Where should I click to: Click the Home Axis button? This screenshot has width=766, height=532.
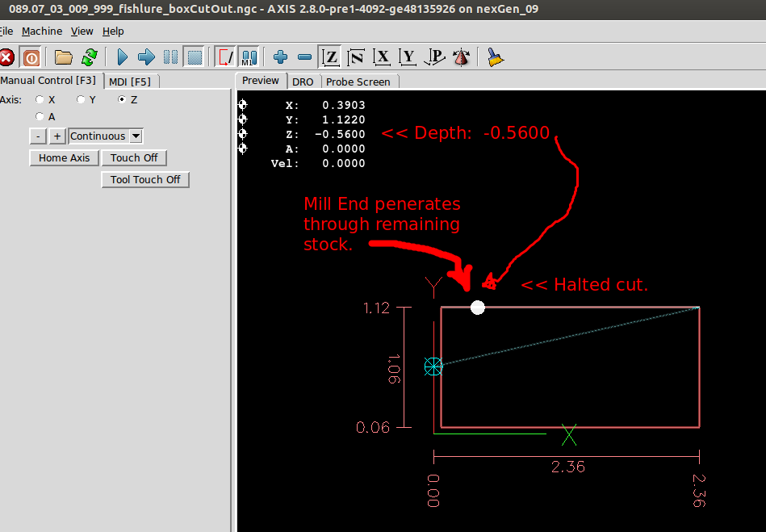(65, 157)
